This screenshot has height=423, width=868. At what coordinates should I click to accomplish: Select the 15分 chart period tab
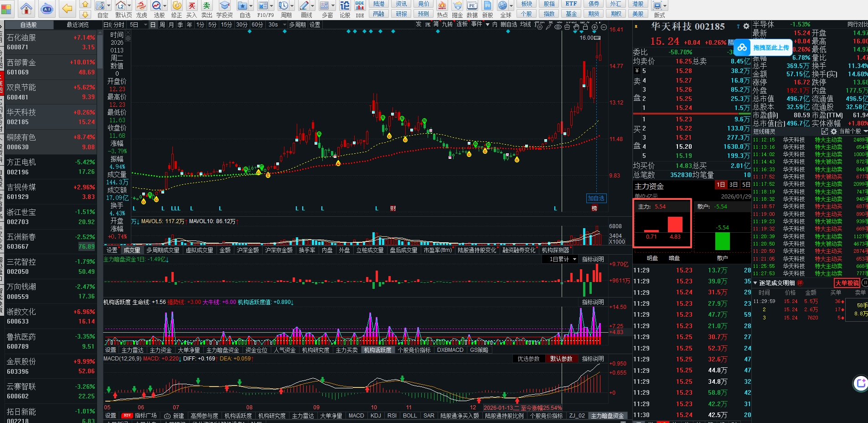pos(226,25)
